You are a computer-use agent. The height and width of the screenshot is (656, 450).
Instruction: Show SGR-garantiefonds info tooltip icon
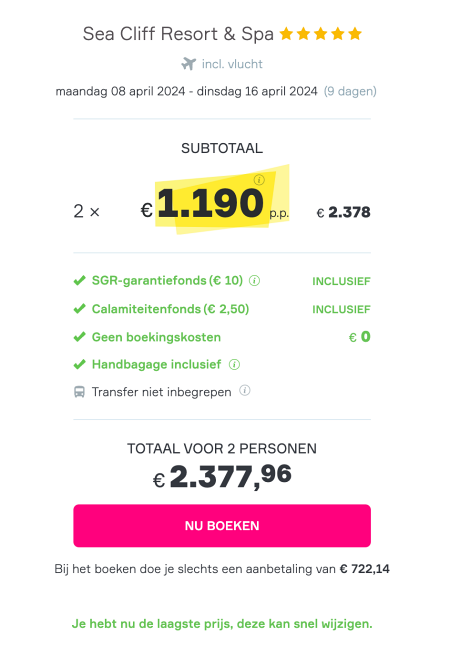click(x=254, y=281)
